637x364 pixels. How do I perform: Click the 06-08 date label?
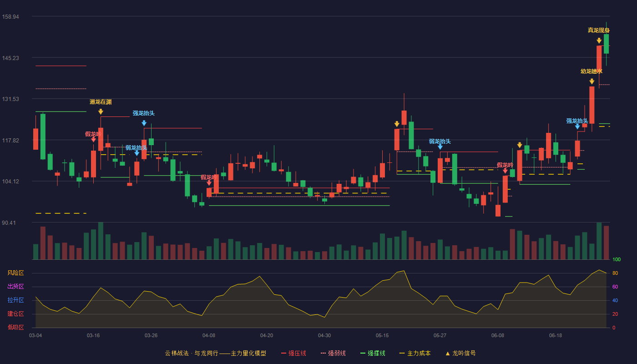pyautogui.click(x=498, y=335)
